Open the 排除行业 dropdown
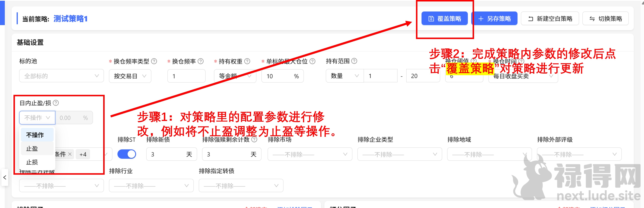Viewport: 644px width, 208px height. click(x=151, y=186)
